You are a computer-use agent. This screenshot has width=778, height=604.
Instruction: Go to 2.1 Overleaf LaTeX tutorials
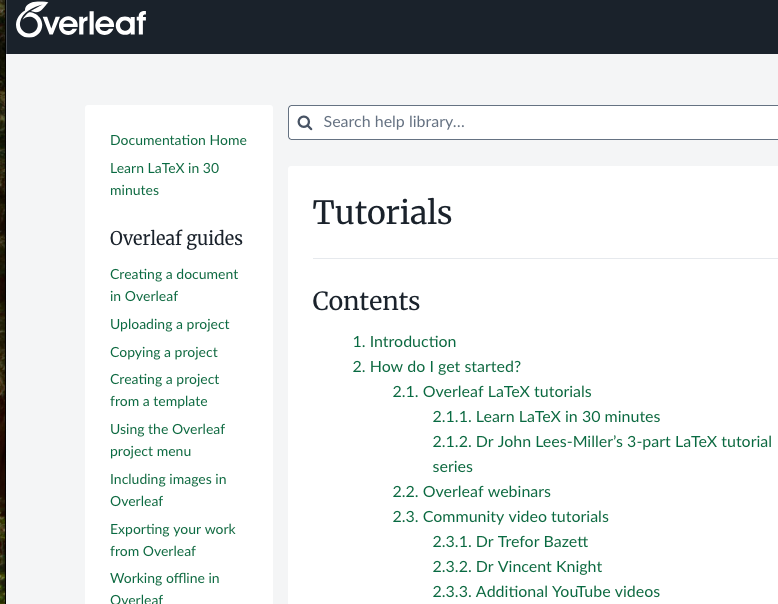click(x=492, y=392)
